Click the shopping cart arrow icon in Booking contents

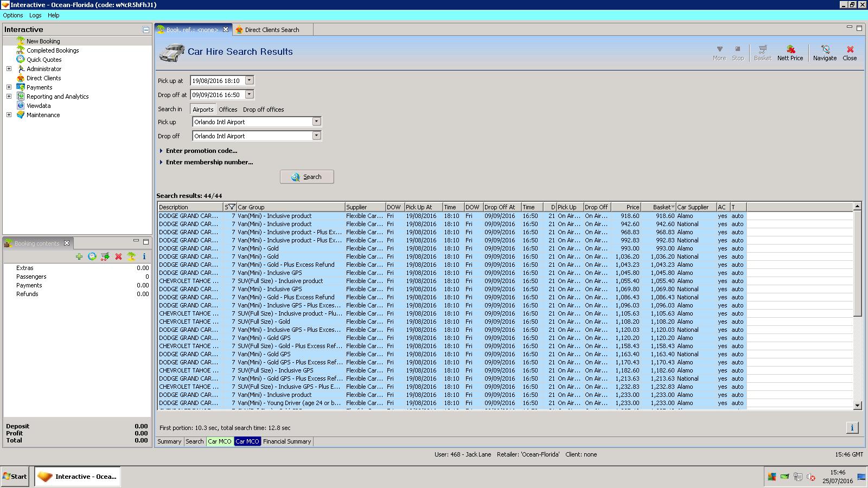pyautogui.click(x=105, y=256)
